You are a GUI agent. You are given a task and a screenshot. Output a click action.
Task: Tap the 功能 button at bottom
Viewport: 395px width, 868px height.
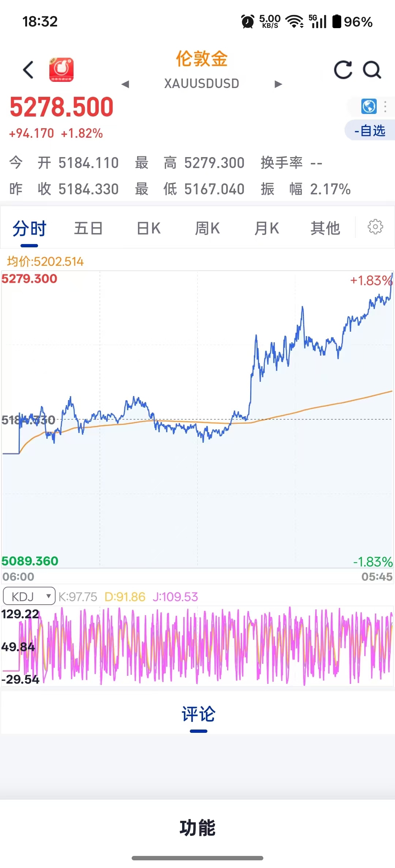(197, 828)
